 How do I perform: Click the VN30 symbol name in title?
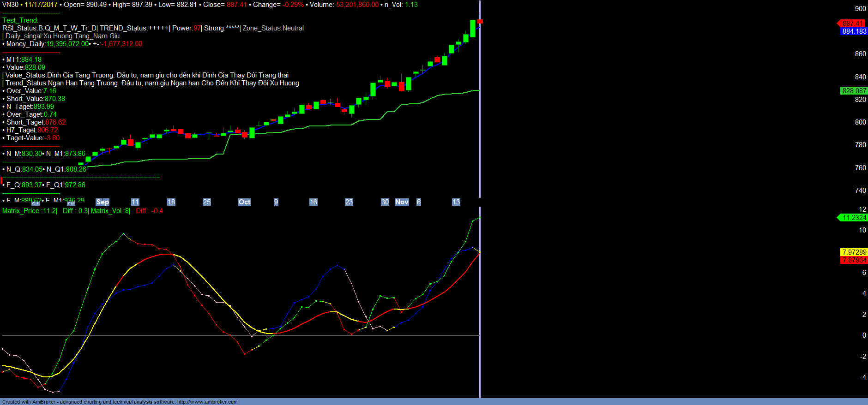10,5
